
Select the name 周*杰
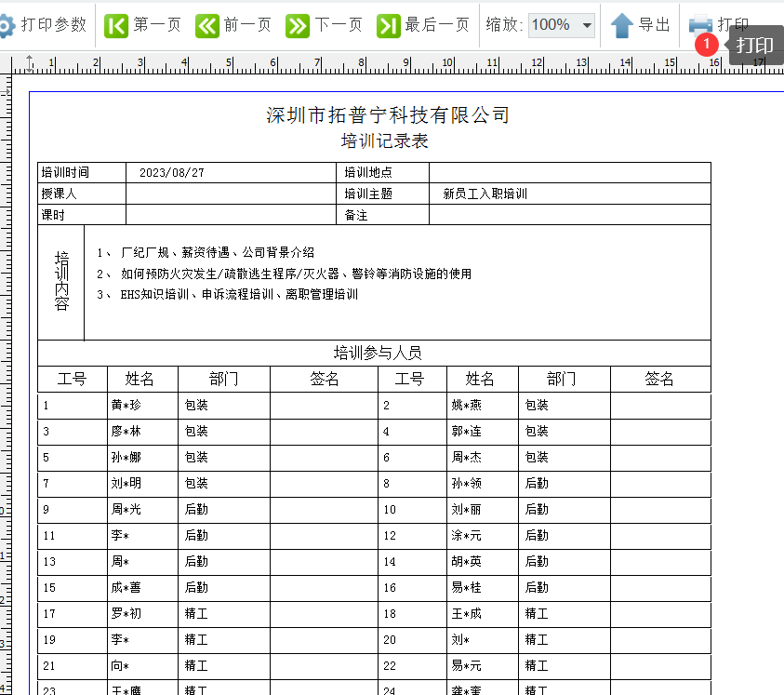point(467,458)
